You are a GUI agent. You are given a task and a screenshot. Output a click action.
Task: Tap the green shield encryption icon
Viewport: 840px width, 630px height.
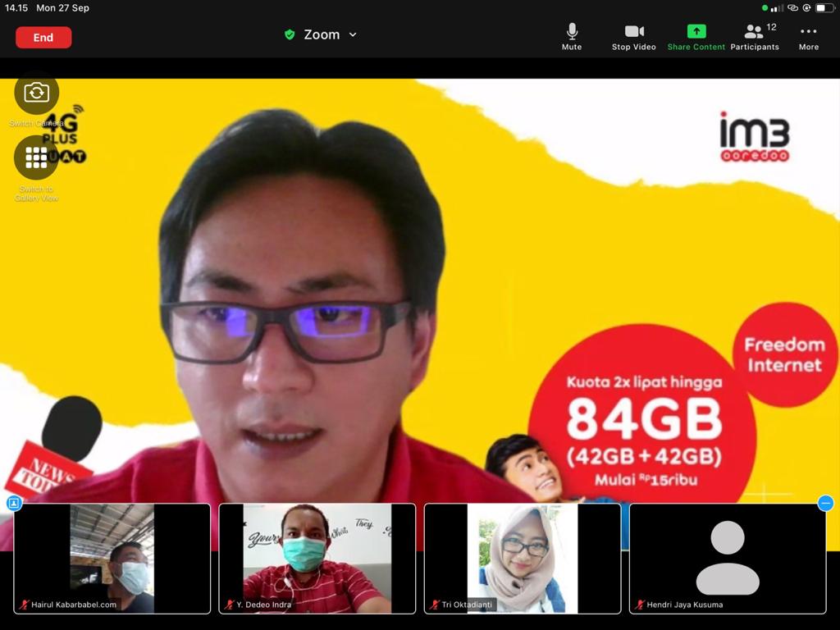290,34
